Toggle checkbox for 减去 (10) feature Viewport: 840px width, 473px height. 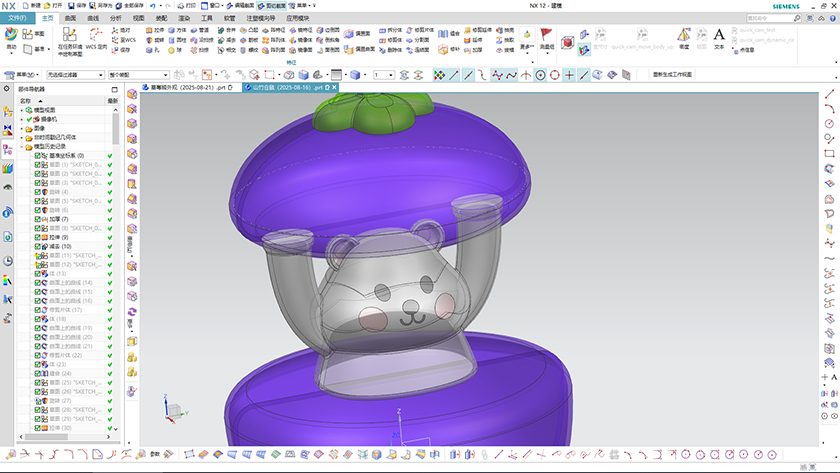pos(38,246)
